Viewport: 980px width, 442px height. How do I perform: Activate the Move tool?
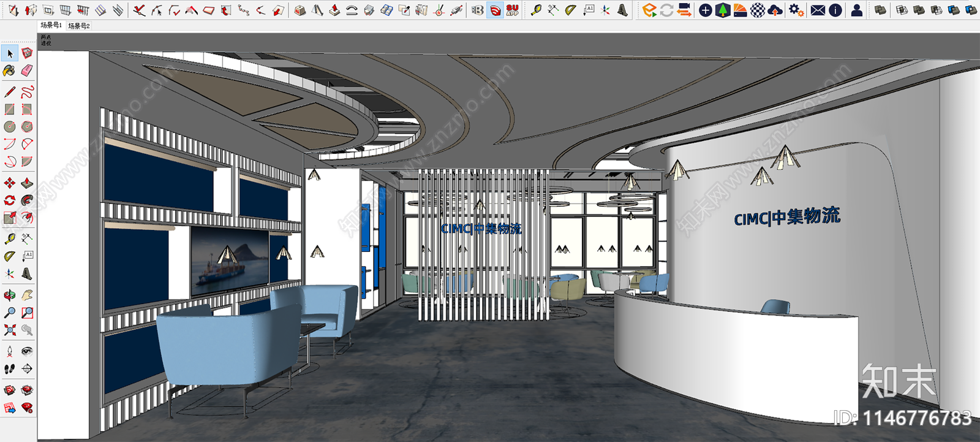click(x=10, y=183)
